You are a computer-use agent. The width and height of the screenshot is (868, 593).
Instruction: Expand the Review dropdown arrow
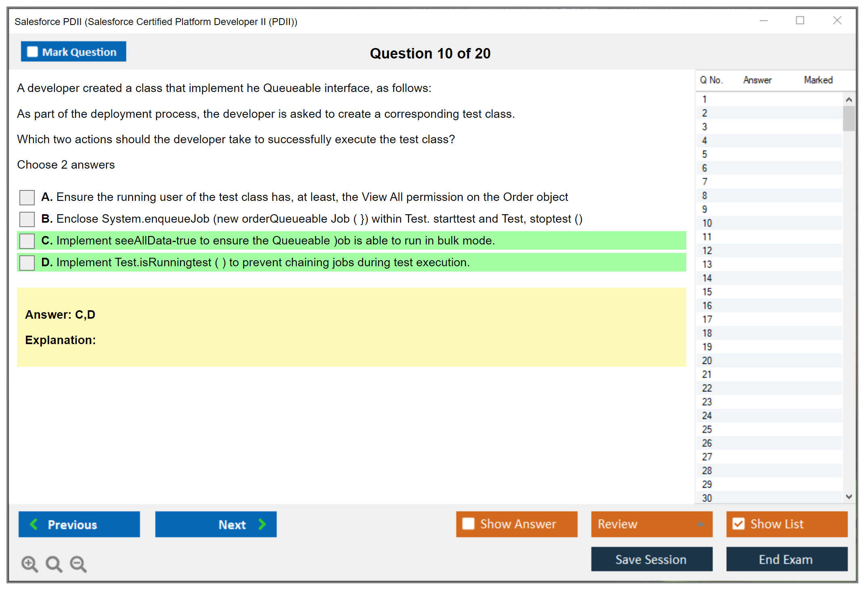pyautogui.click(x=700, y=524)
